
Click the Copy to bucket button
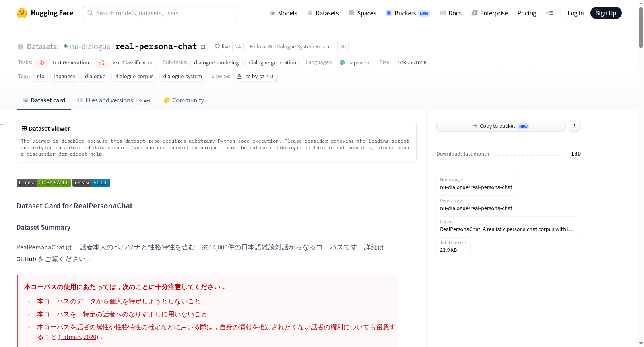[501, 126]
